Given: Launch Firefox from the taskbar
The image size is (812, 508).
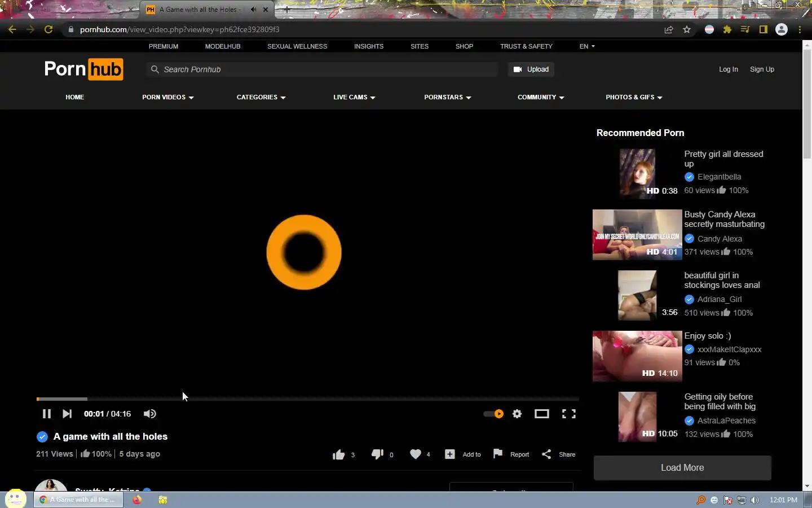Looking at the screenshot, I should click(x=137, y=500).
